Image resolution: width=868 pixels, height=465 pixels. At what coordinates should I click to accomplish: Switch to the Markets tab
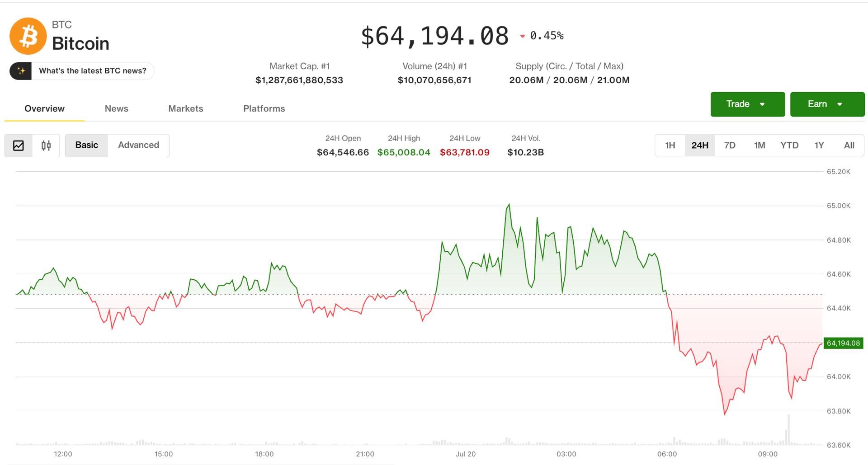[186, 108]
